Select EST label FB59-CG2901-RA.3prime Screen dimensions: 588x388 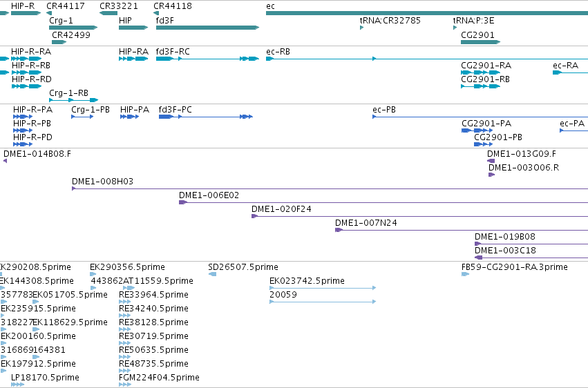[x=515, y=267]
